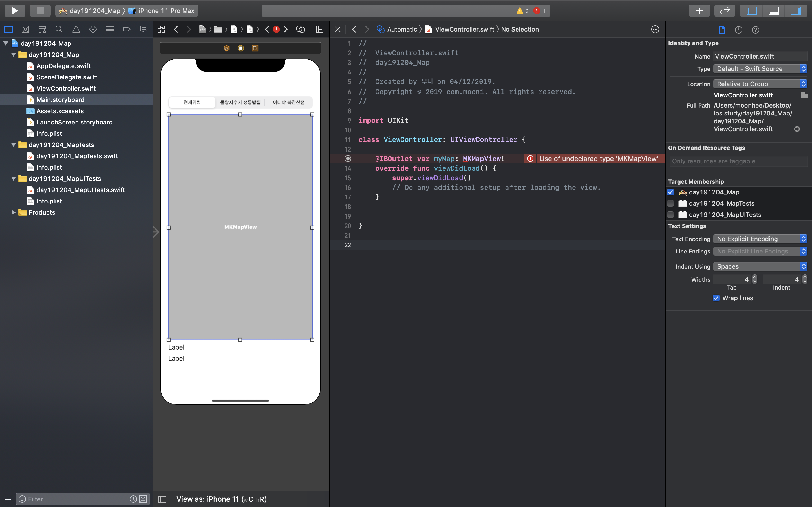This screenshot has height=507, width=812.
Task: Click the Library plus button
Action: [x=699, y=11]
